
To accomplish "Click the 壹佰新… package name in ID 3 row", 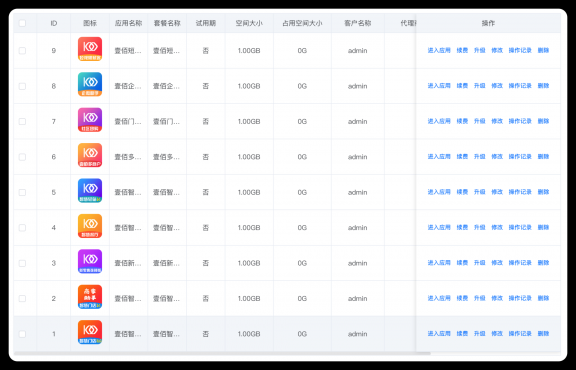I will pos(166,263).
